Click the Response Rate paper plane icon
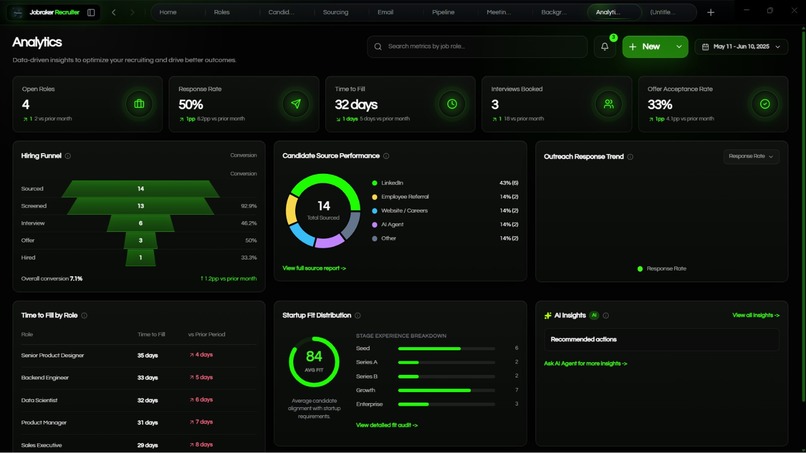The height and width of the screenshot is (453, 806). point(296,104)
